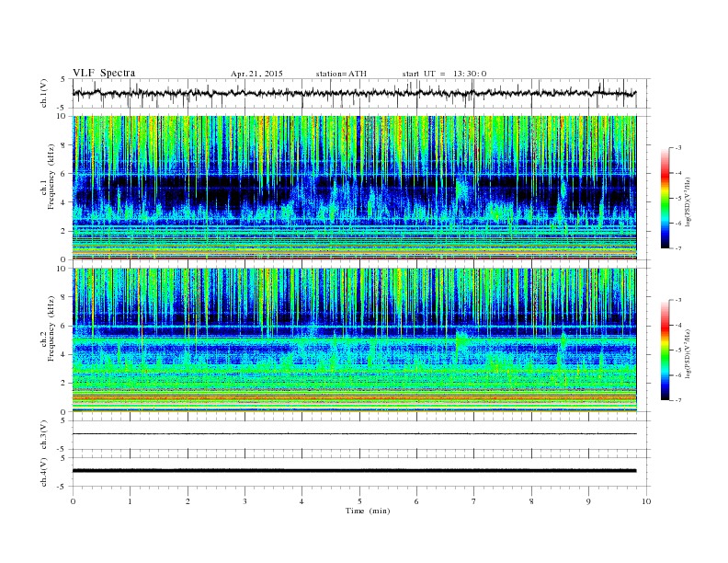The height and width of the screenshot is (563, 728).
Task: Click the "-3" tick on ch.1 colorbar
Action: (678, 148)
